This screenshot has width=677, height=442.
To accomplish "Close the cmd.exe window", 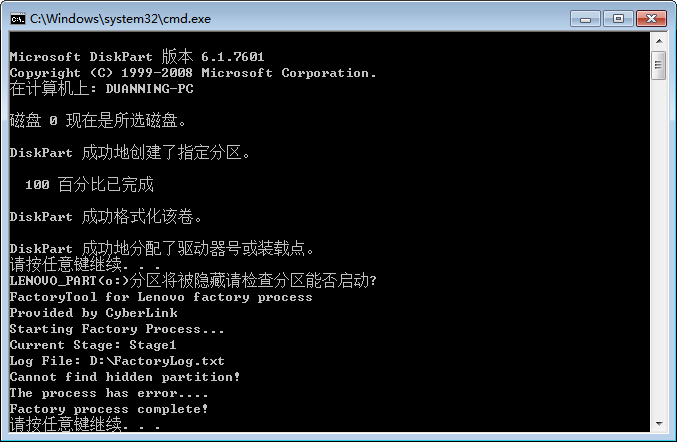I will pyautogui.click(x=652, y=19).
